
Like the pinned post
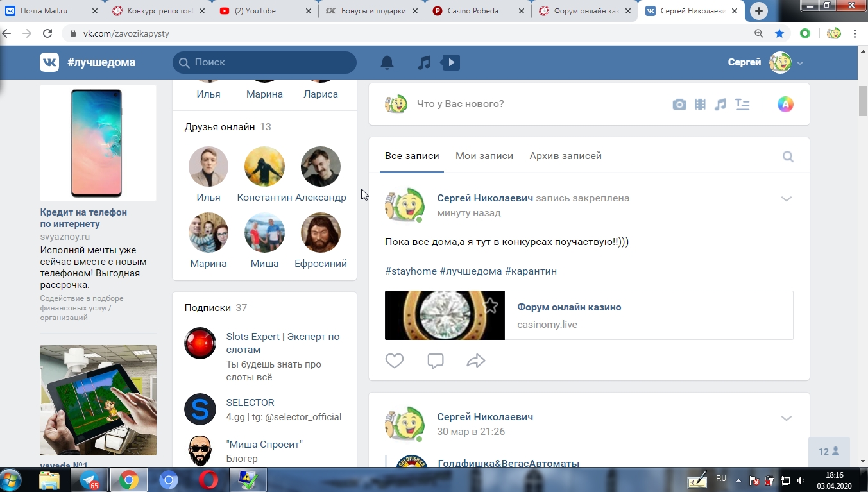[395, 361]
